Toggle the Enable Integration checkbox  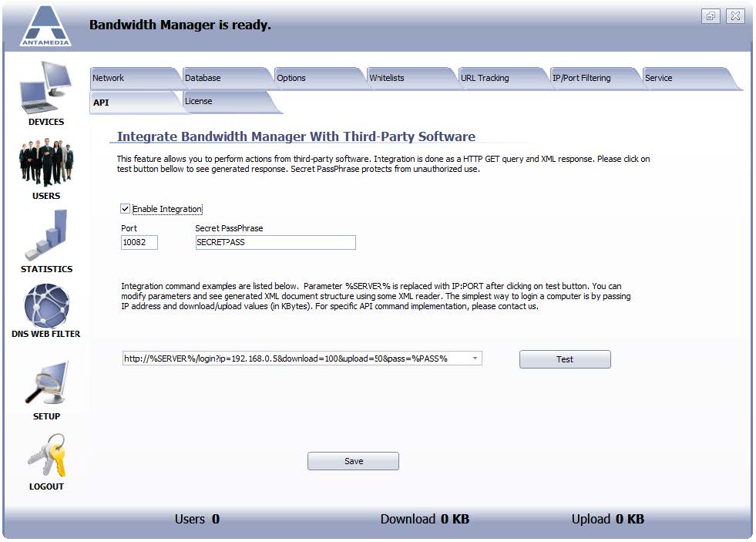click(x=125, y=208)
